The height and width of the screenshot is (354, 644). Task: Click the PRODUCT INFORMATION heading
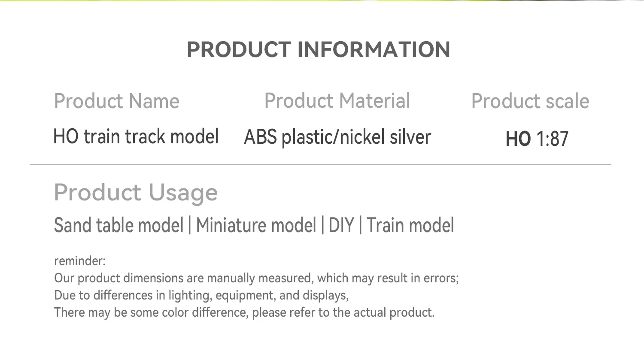(x=318, y=50)
